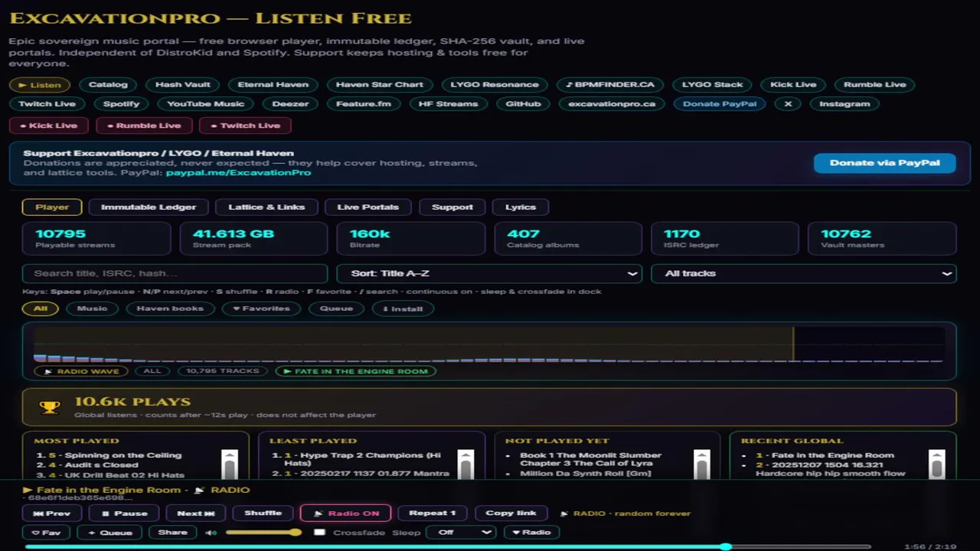
Task: Open the GitHub link pill
Action: 524,104
